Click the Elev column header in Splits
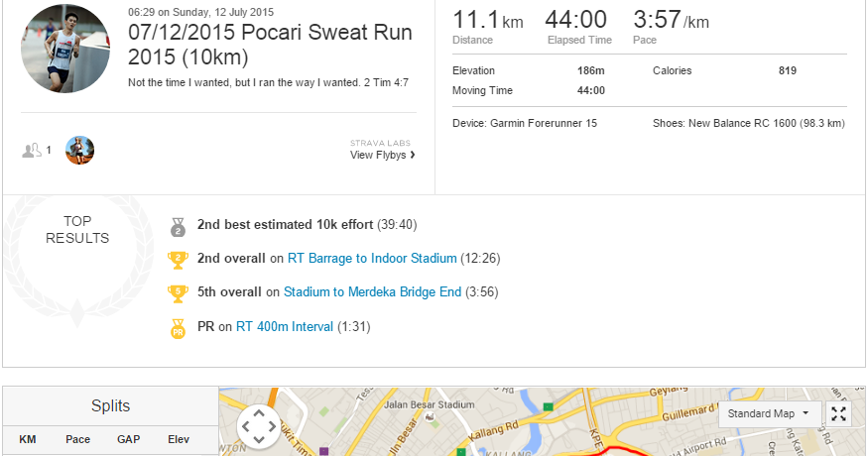Screen dimensions: 868x456 point(179,439)
